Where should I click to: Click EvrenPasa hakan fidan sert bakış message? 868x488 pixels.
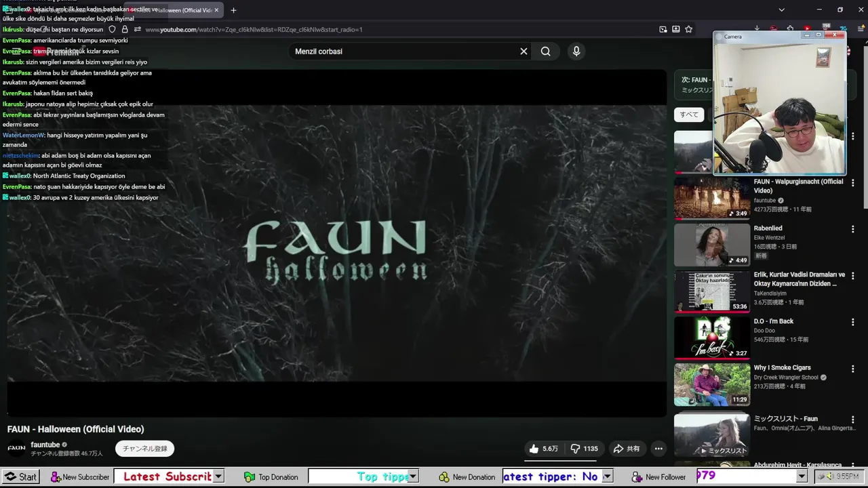click(x=47, y=94)
